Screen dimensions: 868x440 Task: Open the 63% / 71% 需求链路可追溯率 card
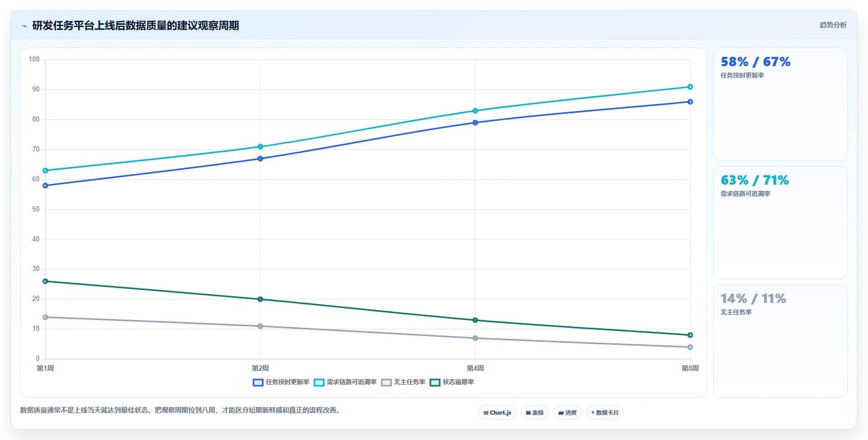click(780, 223)
